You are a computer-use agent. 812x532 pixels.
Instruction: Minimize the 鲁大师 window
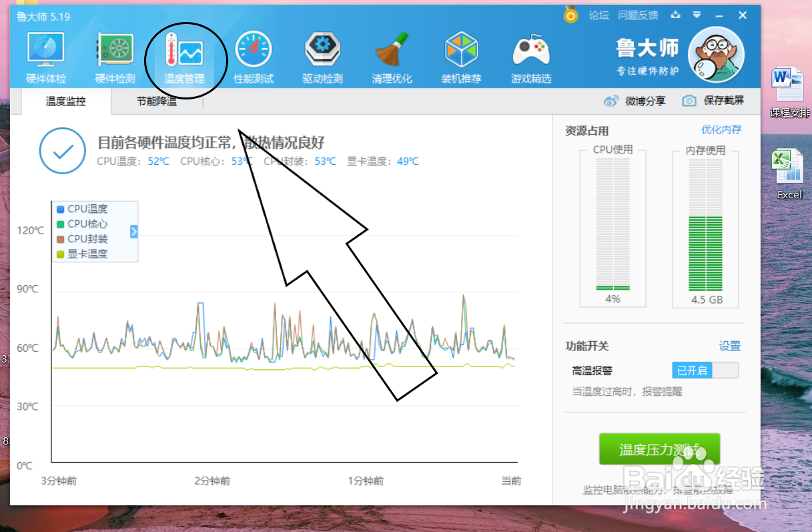click(x=719, y=15)
